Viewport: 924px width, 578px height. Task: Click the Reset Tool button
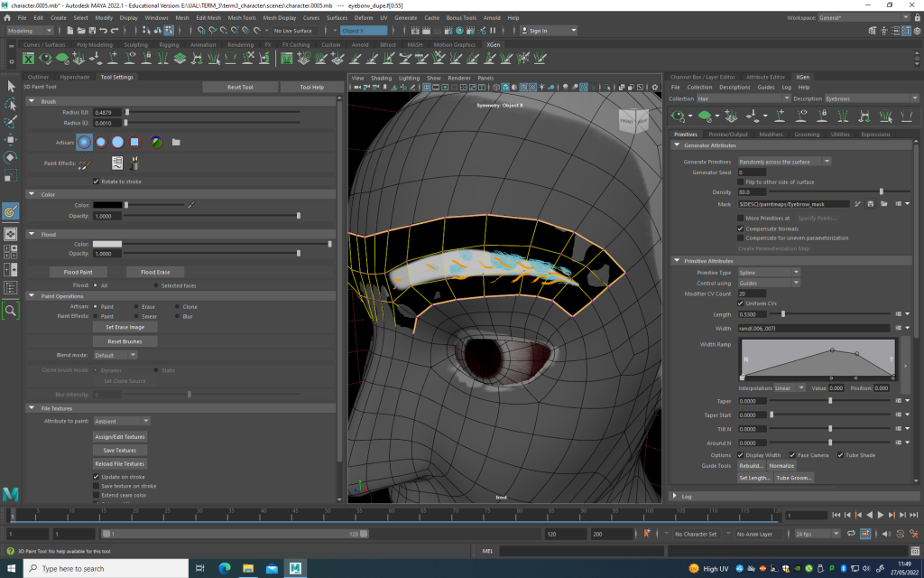(240, 88)
